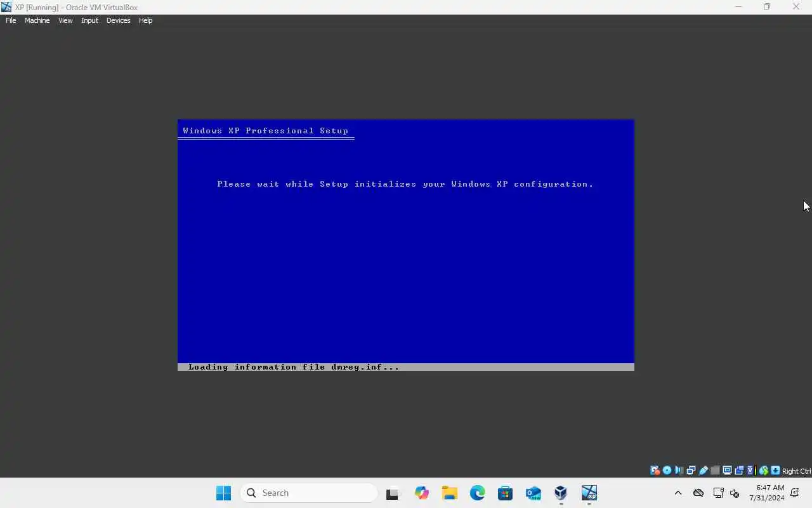The width and height of the screenshot is (812, 508).
Task: Open the Devices menu
Action: pyautogui.click(x=118, y=20)
